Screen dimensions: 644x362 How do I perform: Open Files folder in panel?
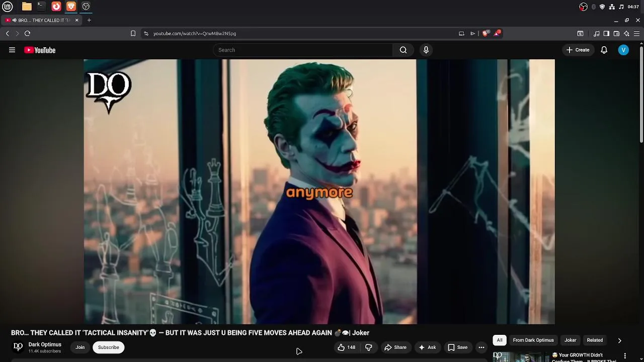(x=27, y=7)
